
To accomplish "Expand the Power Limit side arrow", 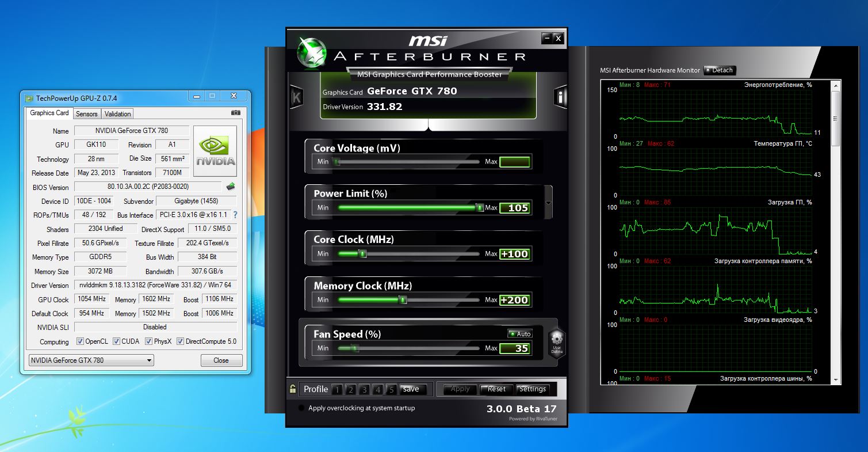I will [548, 203].
